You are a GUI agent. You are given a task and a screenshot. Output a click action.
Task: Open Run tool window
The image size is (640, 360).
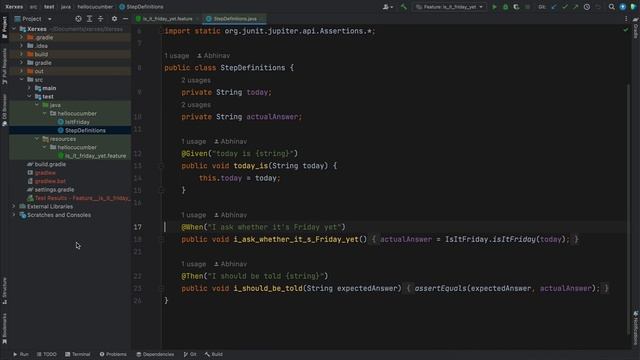coord(21,354)
